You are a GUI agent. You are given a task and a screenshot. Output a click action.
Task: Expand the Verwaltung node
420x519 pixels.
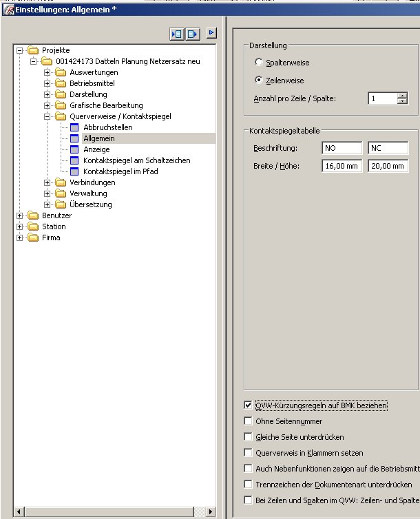[48, 193]
